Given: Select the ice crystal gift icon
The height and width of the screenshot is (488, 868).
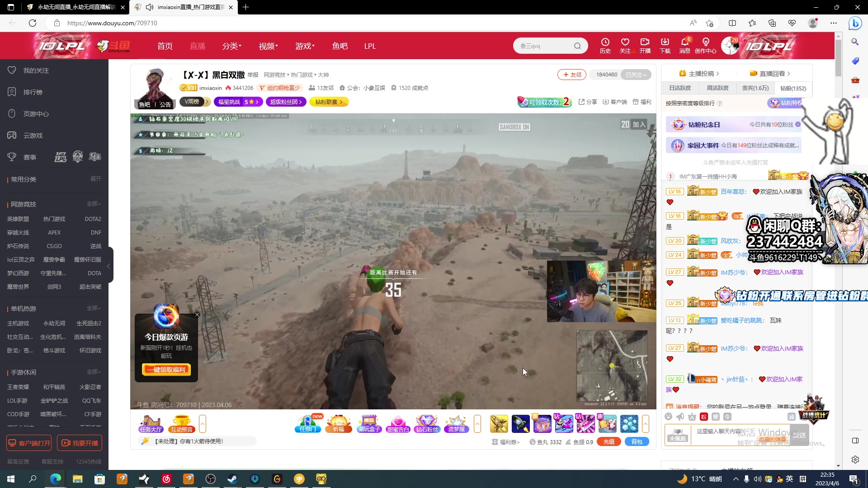Looking at the screenshot, I should [x=629, y=424].
